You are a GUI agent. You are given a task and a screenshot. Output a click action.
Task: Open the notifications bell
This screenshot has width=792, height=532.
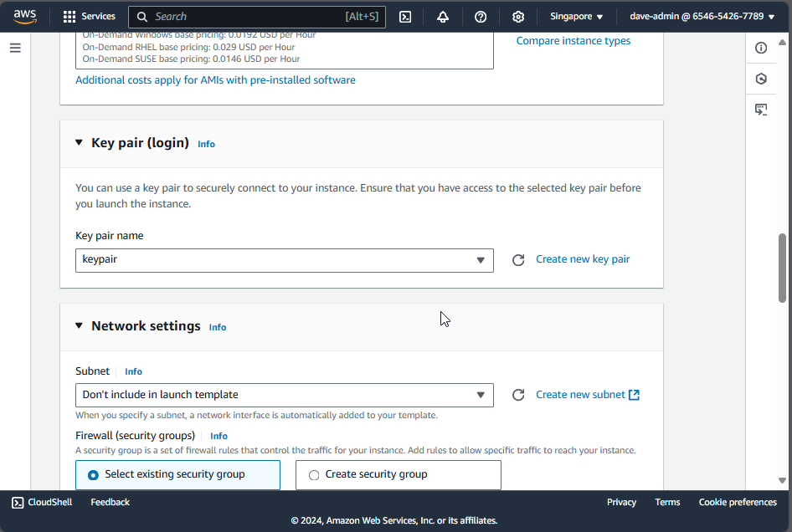point(443,17)
